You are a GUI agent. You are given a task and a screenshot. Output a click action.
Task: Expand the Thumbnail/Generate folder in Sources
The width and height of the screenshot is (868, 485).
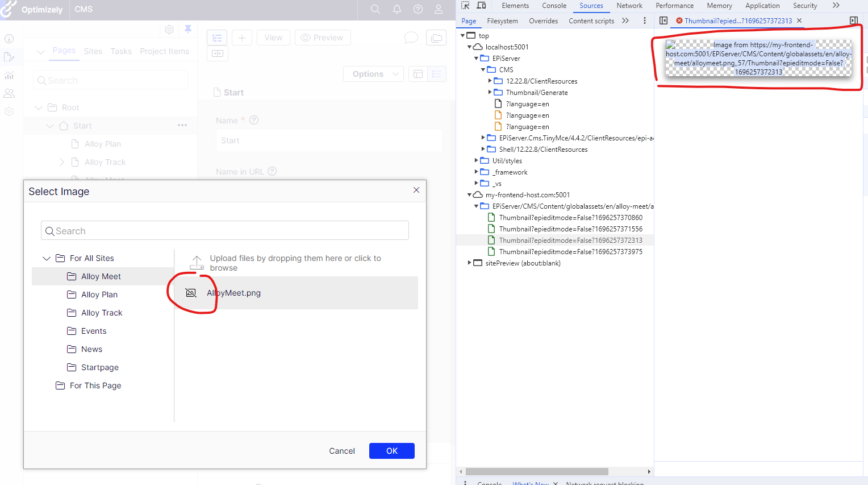tap(490, 92)
